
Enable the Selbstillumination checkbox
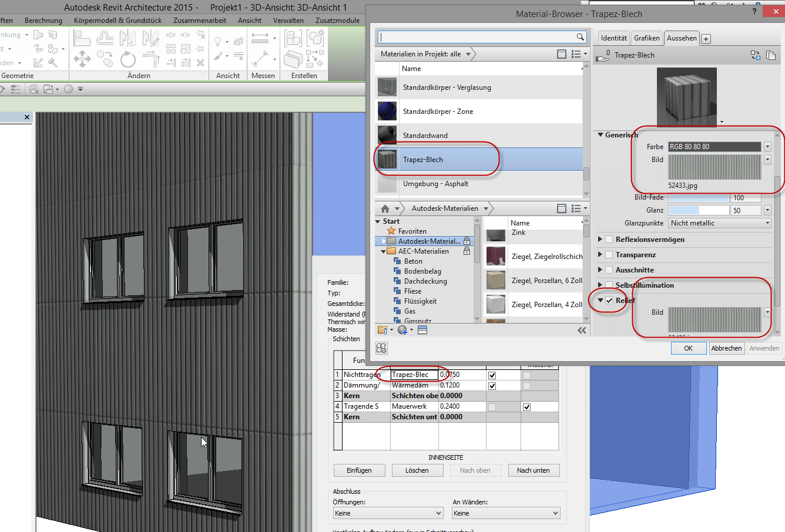coord(609,285)
